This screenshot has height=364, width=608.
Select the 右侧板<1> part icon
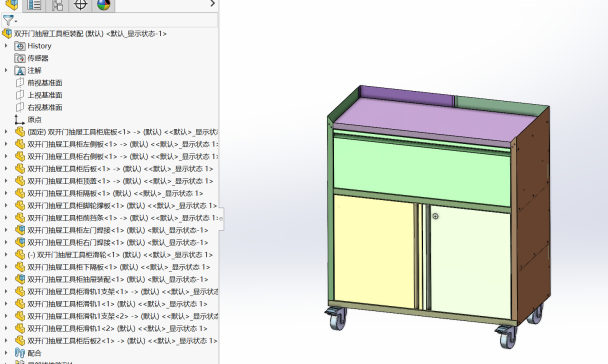pos(20,157)
